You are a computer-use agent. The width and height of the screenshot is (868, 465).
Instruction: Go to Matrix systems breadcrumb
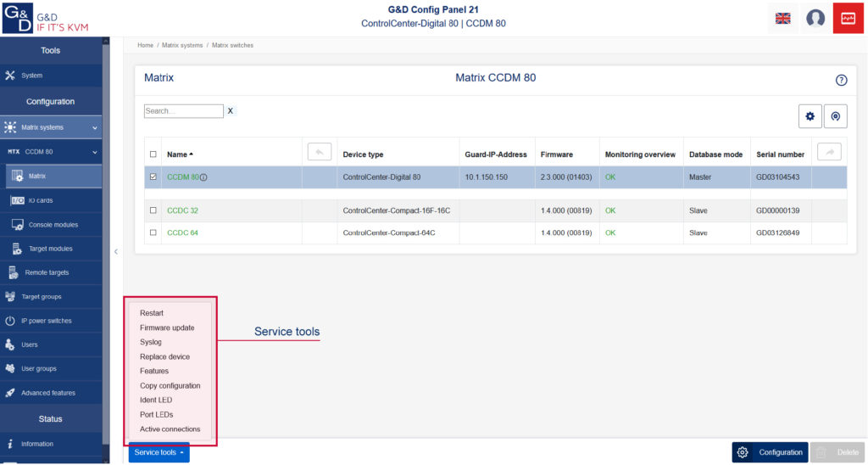click(182, 46)
